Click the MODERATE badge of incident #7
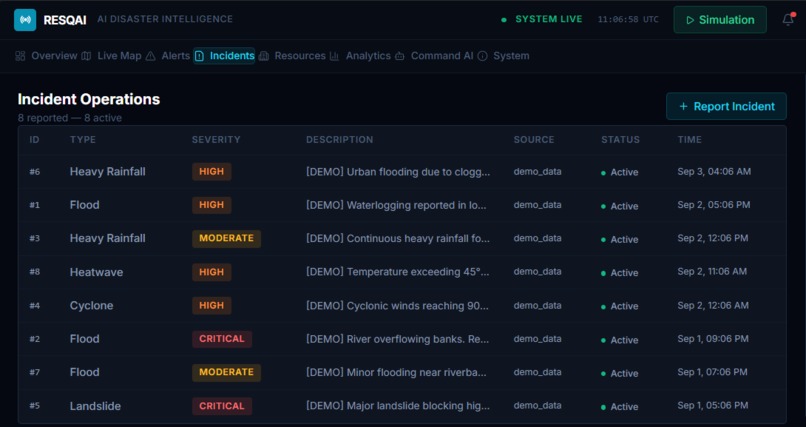Image resolution: width=806 pixels, height=427 pixels. click(x=227, y=373)
